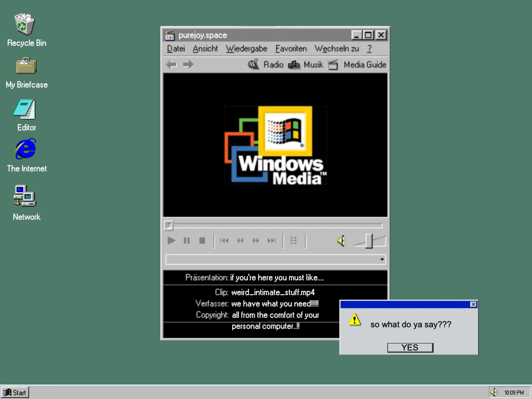Mute the player's speaker icon
This screenshot has height=399, width=532.
tap(341, 241)
